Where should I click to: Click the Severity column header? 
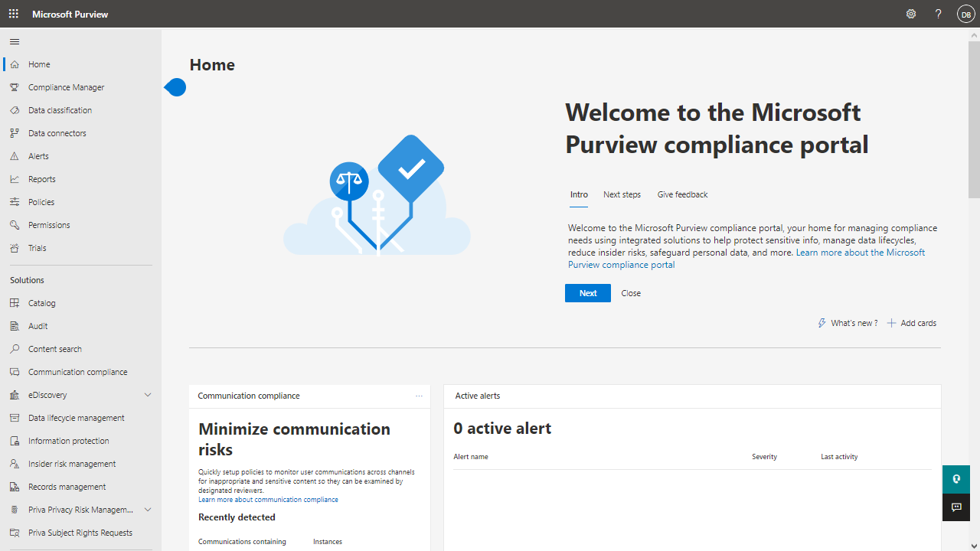pyautogui.click(x=764, y=457)
